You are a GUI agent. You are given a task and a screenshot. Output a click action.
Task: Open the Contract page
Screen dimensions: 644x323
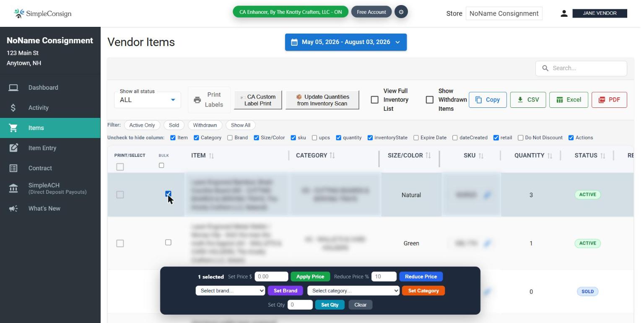click(50, 168)
